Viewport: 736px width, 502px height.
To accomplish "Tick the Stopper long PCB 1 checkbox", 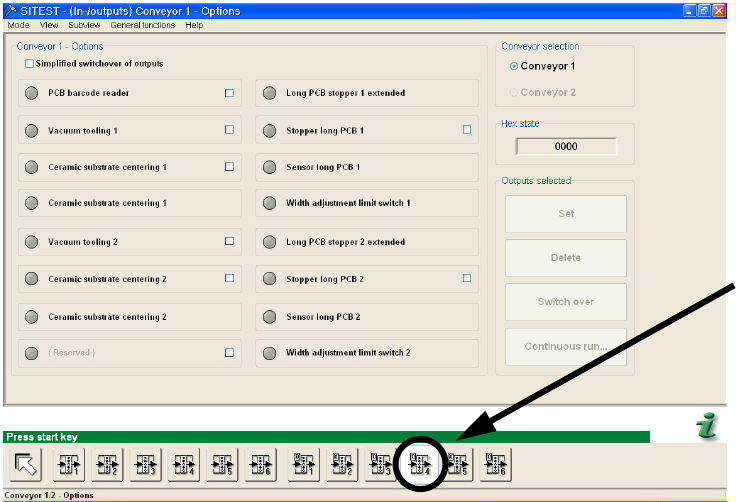I will coord(467,130).
